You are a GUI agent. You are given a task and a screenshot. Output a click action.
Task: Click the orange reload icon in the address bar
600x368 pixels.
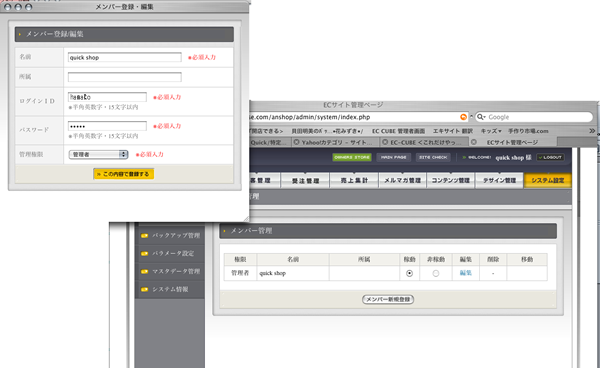pyautogui.click(x=463, y=117)
